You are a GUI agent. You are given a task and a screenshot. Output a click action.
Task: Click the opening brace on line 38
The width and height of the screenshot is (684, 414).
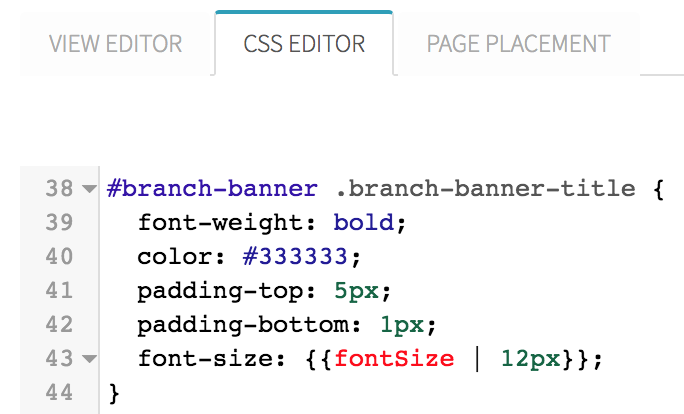[659, 189]
